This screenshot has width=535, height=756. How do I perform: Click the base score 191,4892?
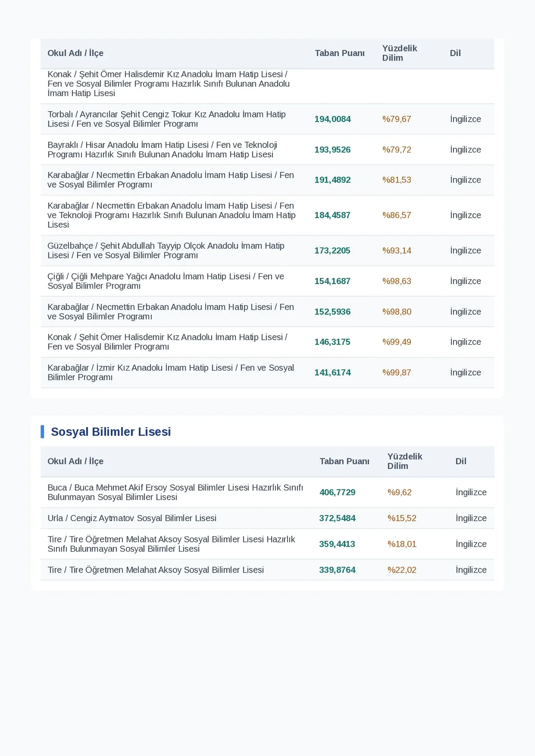point(333,180)
